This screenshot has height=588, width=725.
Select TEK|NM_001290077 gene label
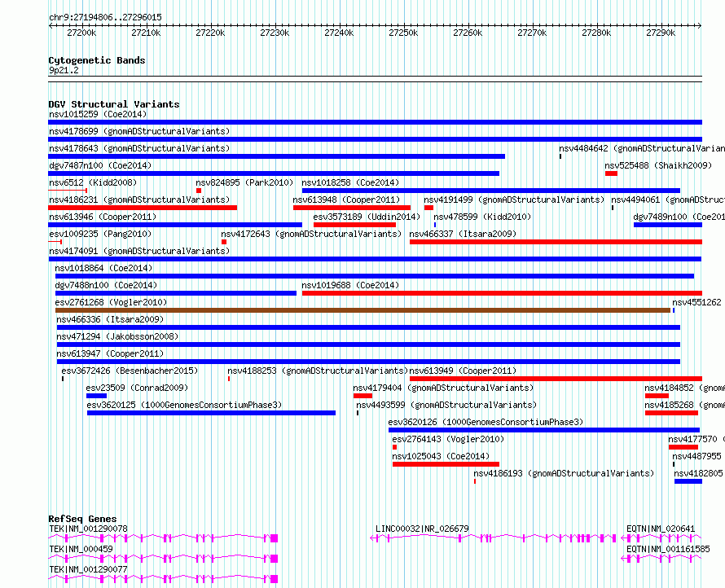[88, 569]
